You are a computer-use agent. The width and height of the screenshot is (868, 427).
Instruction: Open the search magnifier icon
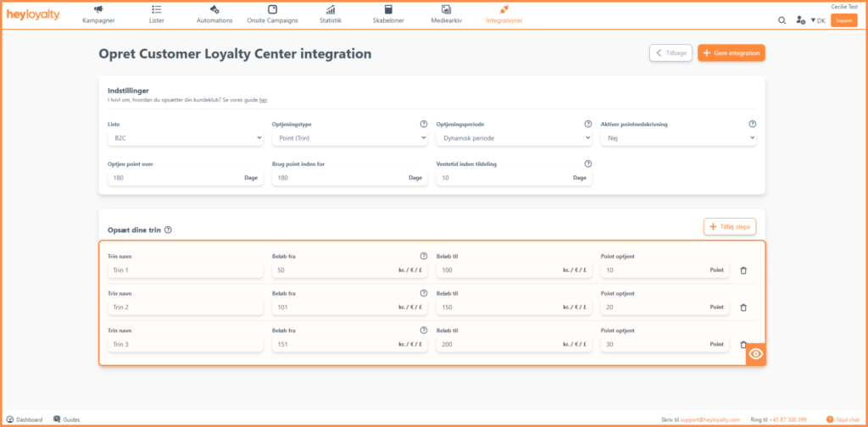pos(782,20)
